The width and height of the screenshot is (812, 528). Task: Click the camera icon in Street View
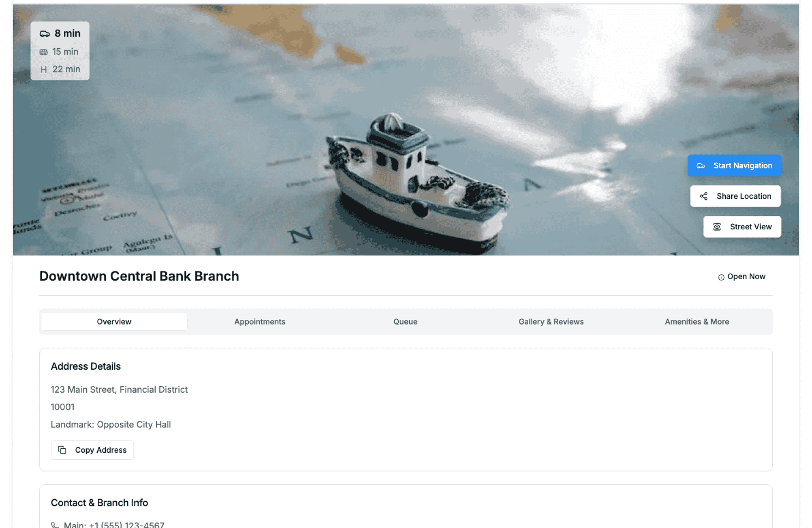tap(717, 227)
